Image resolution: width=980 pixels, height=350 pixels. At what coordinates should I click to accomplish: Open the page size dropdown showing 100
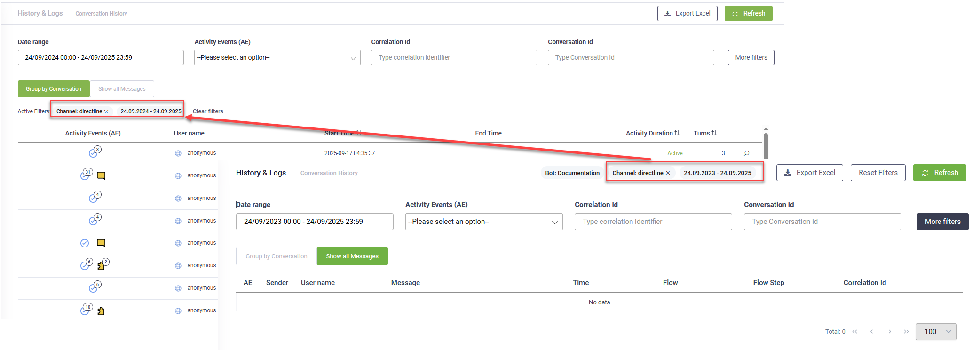point(936,332)
